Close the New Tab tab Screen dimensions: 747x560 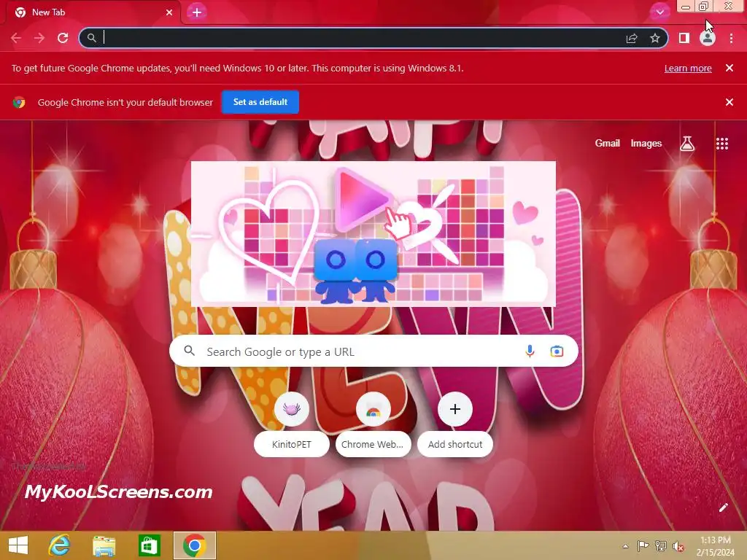pyautogui.click(x=169, y=12)
